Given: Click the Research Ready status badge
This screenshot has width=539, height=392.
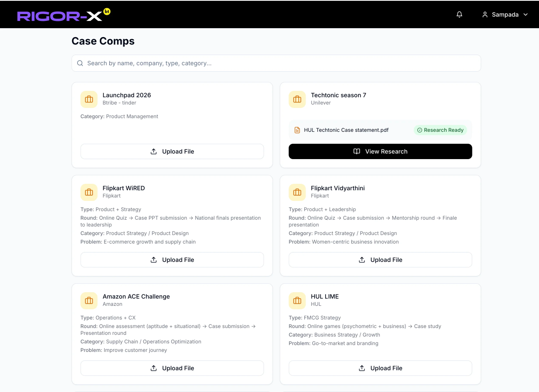Looking at the screenshot, I should point(440,130).
